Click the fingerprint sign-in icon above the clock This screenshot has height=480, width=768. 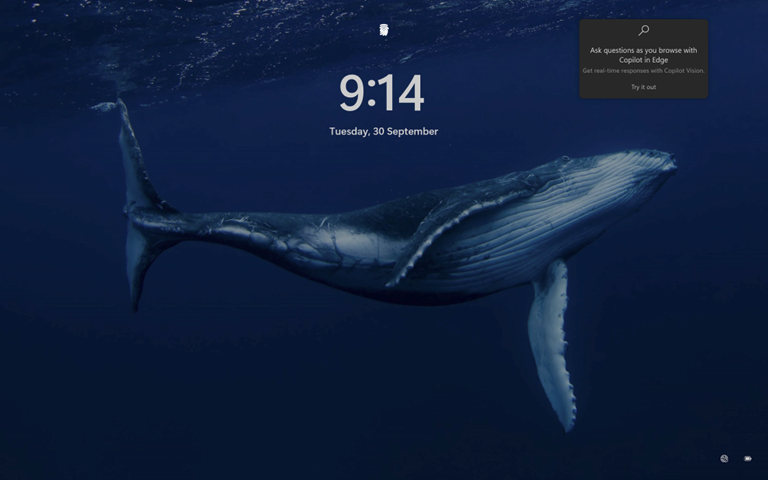384,30
